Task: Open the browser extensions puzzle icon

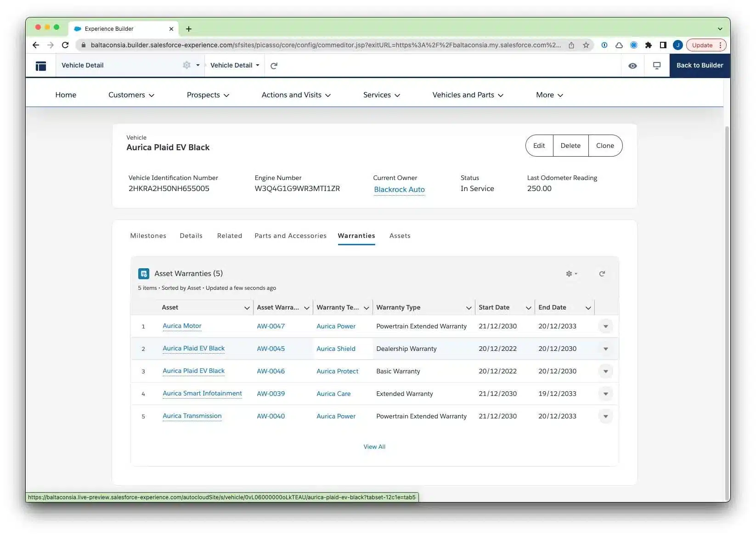Action: tap(648, 45)
